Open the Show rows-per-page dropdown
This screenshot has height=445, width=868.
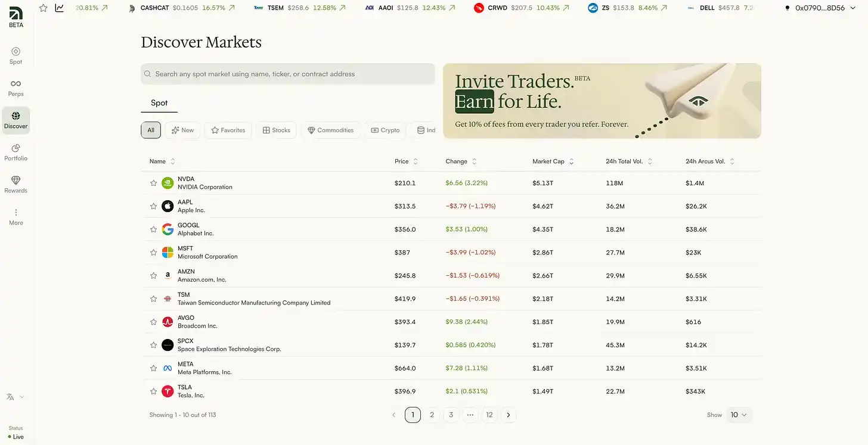point(739,415)
